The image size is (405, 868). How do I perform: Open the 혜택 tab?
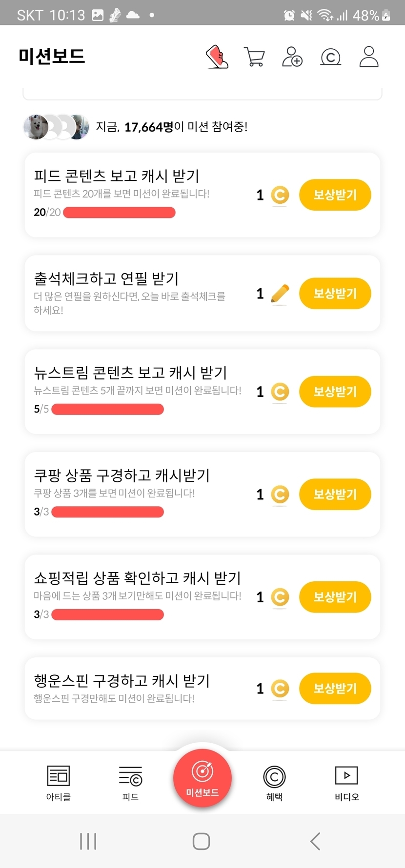coord(274,783)
